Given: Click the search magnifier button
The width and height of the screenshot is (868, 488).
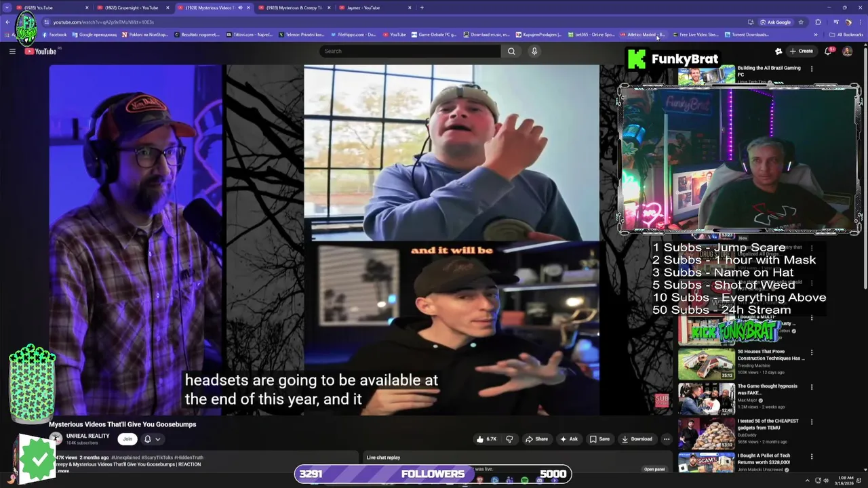Looking at the screenshot, I should 511,51.
